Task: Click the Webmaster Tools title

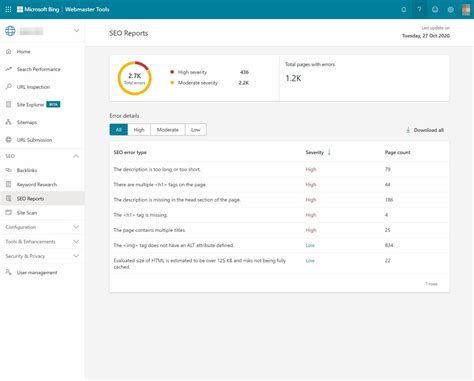Action: (x=87, y=9)
